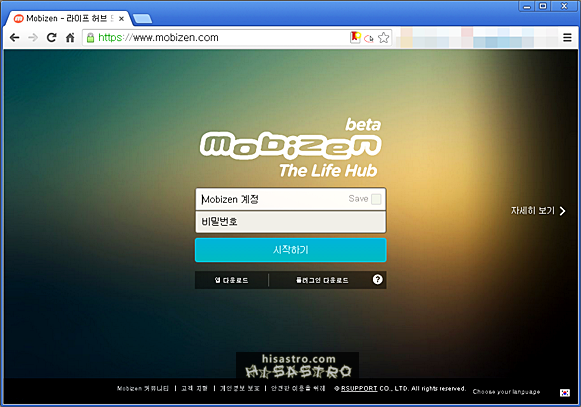This screenshot has height=407, width=581.
Task: Click the green padlock security icon
Action: coord(90,37)
